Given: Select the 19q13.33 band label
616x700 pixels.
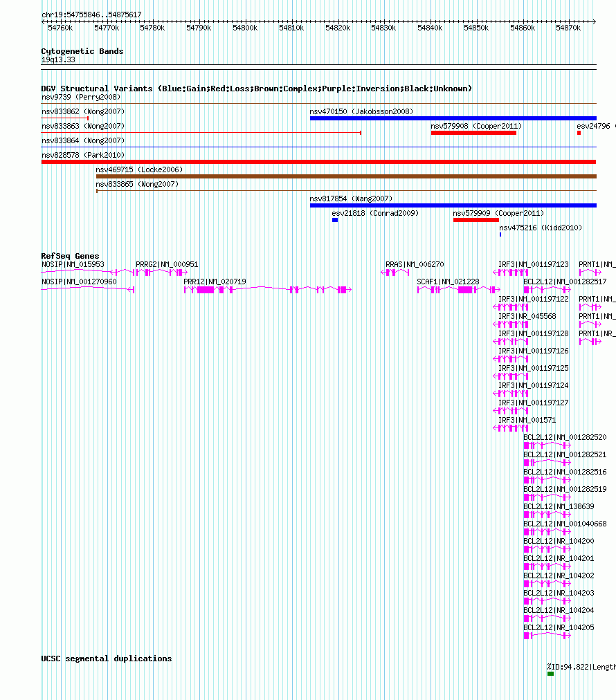Looking at the screenshot, I should [x=59, y=59].
